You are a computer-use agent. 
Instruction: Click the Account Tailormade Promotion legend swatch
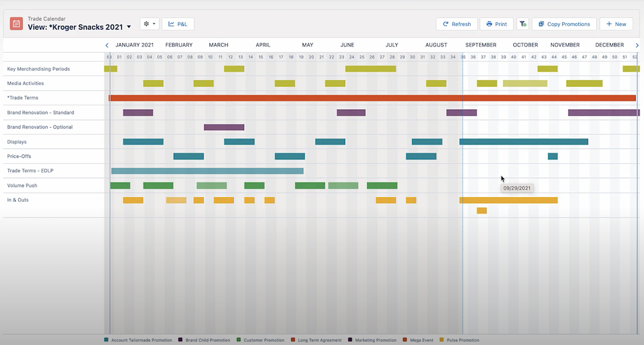pyautogui.click(x=106, y=340)
